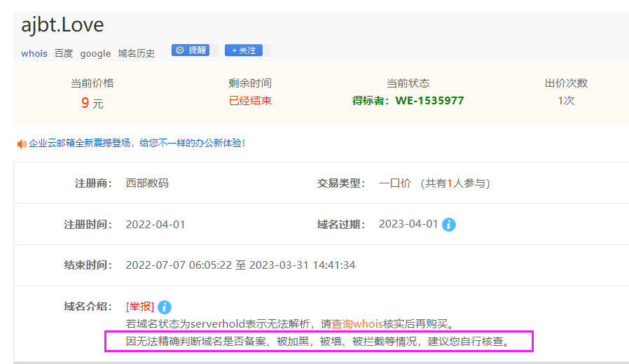Image resolution: width=629 pixels, height=364 pixels.
Task: Click the current price 9 元
Action: point(92,104)
